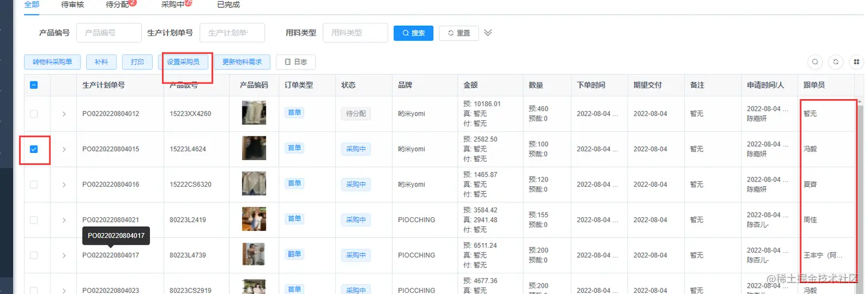This screenshot has width=868, height=294.
Task: Click 采购中 status in row PO0220220804016
Action: pos(356,185)
